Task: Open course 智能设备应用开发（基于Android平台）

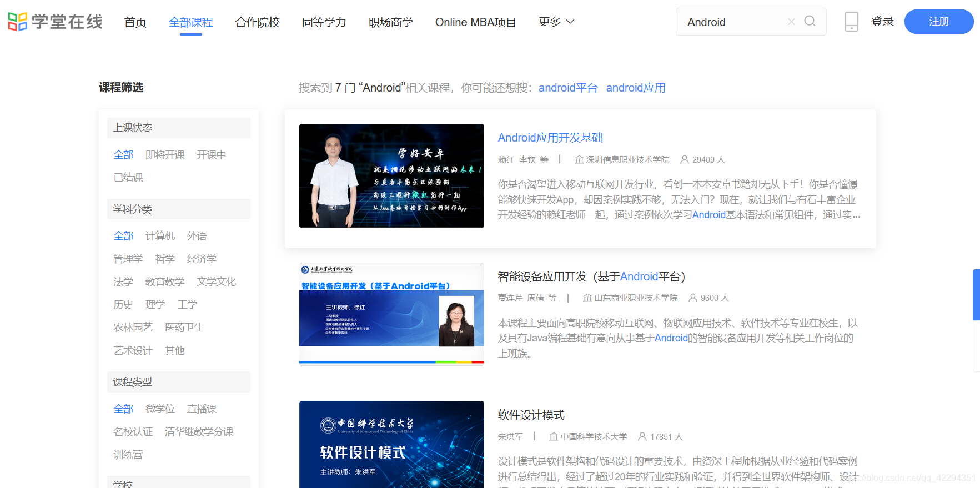Action: (x=592, y=276)
